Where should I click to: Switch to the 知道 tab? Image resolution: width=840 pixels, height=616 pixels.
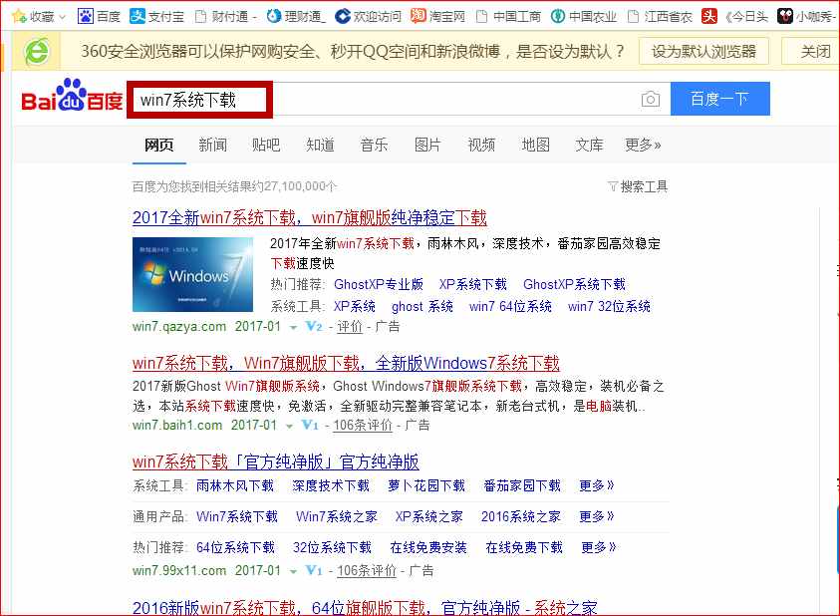(x=321, y=145)
